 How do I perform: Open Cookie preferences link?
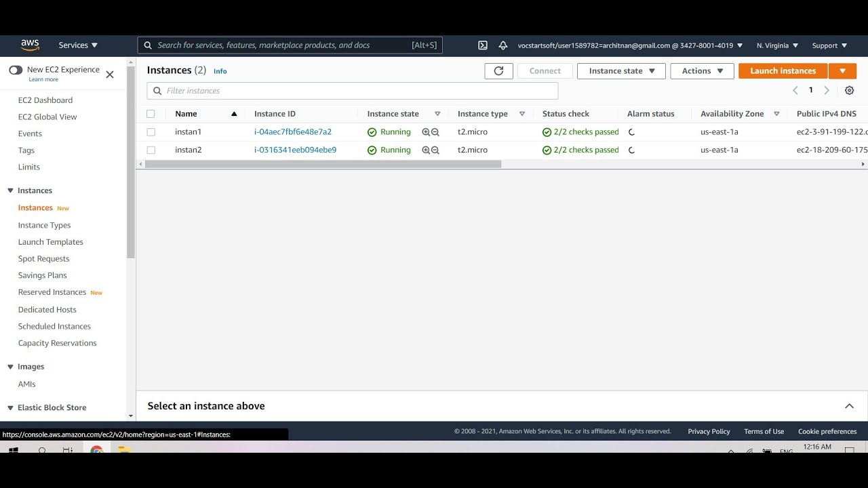(x=827, y=432)
